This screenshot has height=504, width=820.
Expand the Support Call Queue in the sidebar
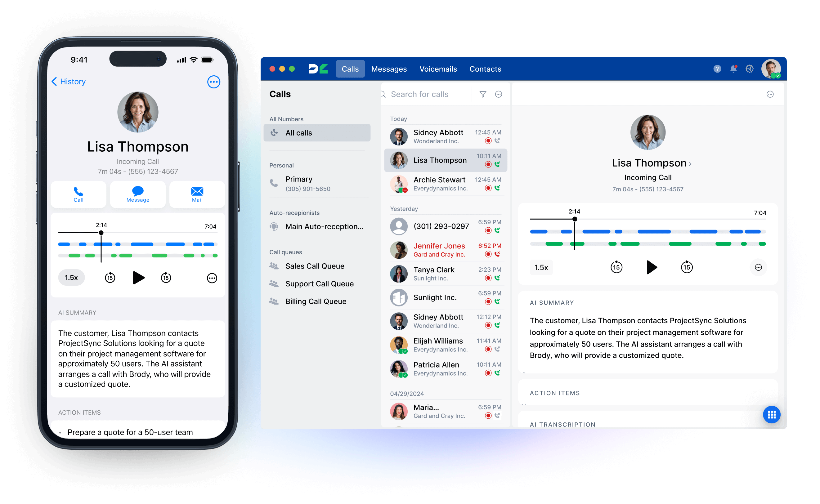pos(319,283)
